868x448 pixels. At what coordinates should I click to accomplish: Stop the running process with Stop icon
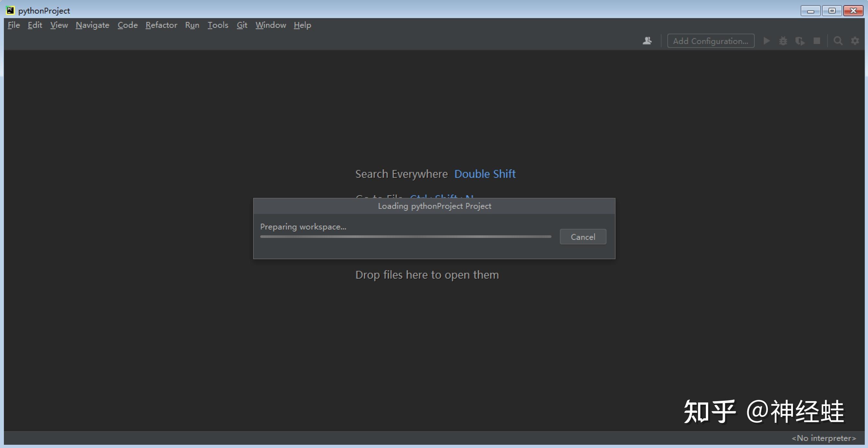817,41
